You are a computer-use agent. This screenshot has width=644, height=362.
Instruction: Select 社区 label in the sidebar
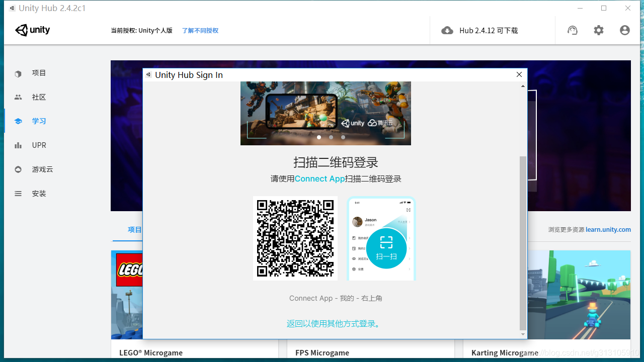pos(39,97)
